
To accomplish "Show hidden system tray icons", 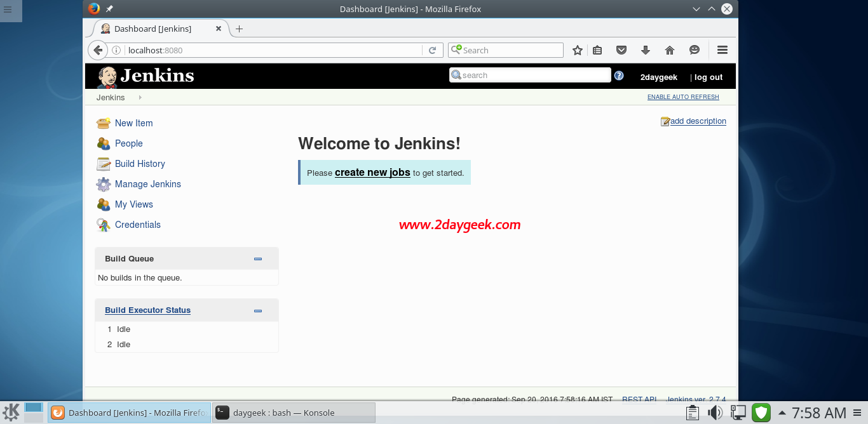I will point(782,413).
